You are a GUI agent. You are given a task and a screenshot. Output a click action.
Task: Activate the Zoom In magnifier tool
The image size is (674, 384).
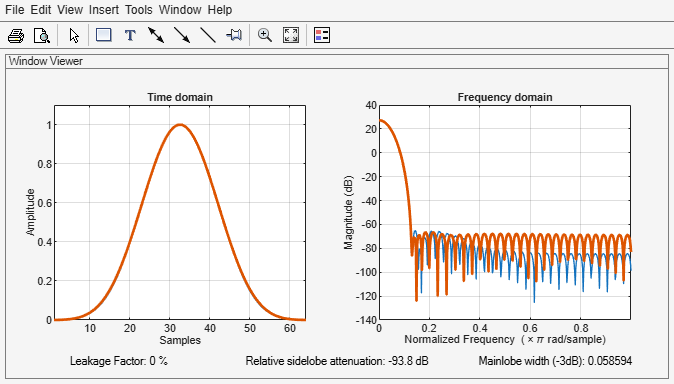265,35
